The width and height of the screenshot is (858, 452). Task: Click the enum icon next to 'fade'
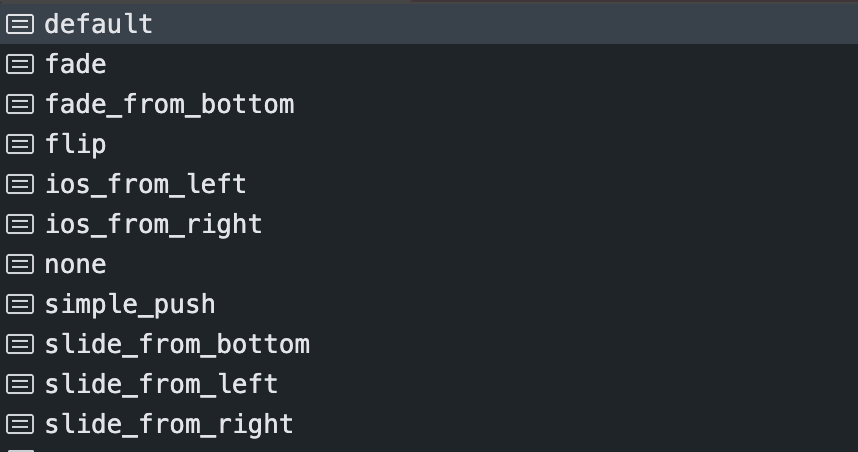point(20,64)
